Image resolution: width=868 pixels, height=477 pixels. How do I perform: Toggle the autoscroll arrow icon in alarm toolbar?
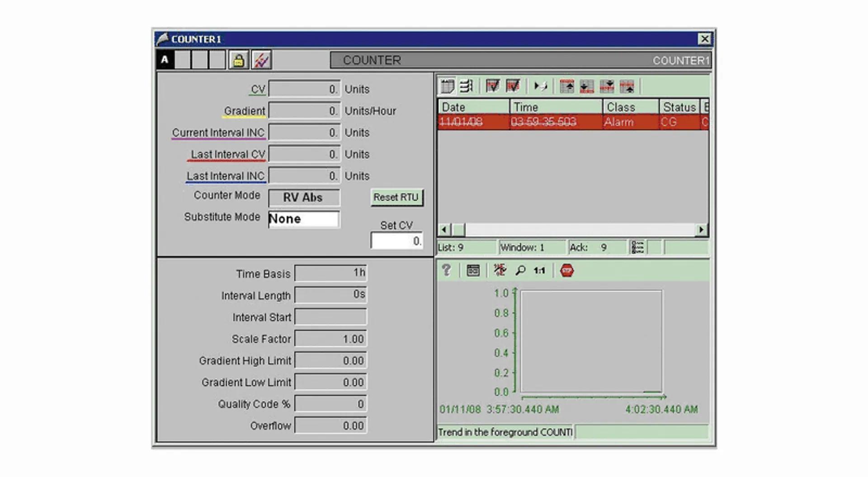(x=540, y=86)
